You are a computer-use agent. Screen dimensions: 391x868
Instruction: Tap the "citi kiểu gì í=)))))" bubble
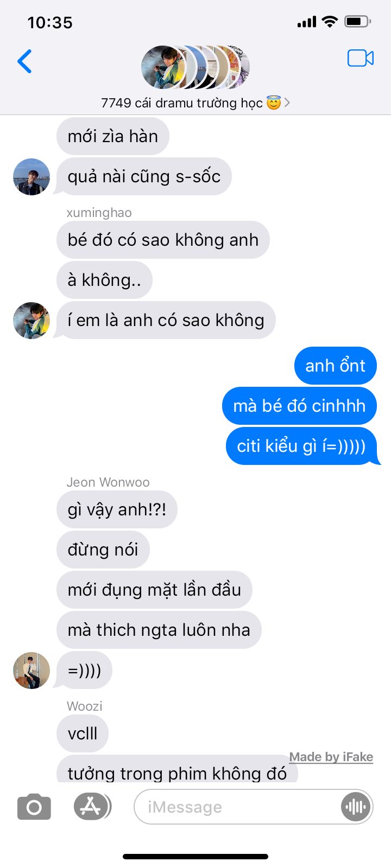302,446
